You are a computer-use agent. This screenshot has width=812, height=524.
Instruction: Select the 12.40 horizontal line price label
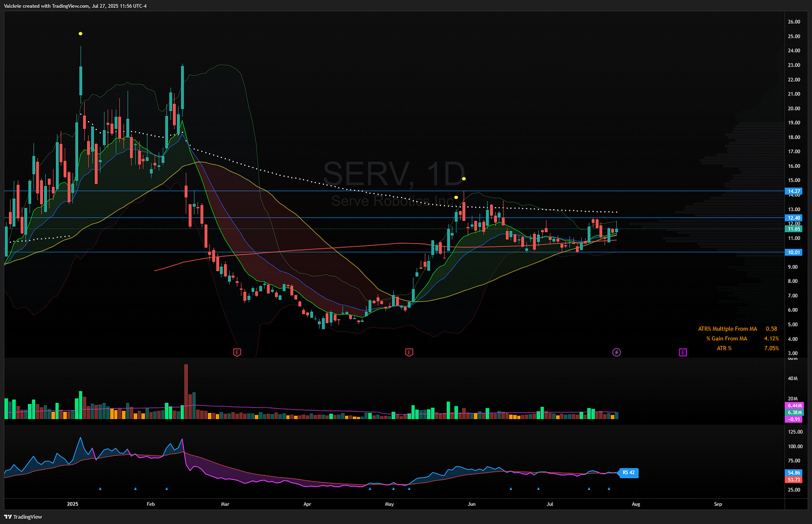[x=794, y=218]
